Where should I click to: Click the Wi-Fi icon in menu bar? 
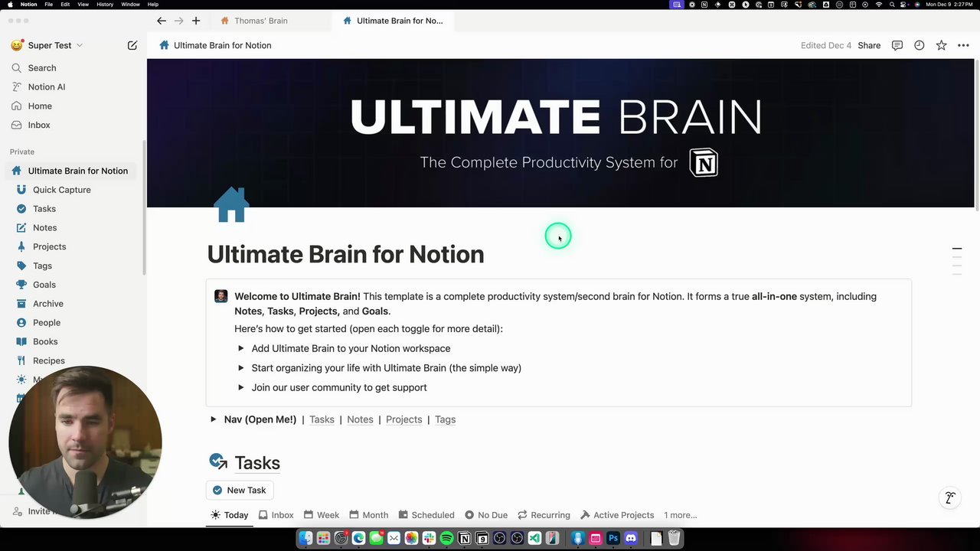pyautogui.click(x=878, y=4)
